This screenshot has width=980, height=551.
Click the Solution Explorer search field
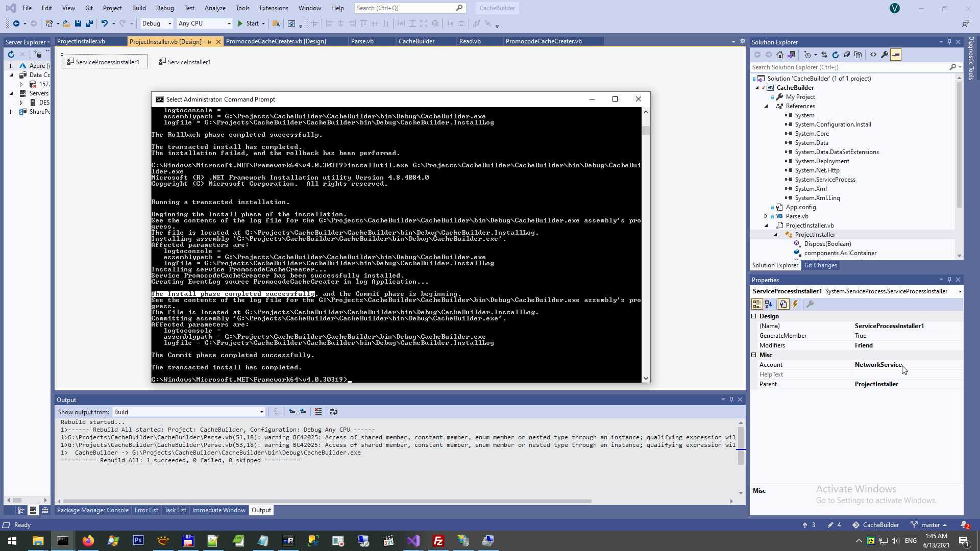click(847, 67)
